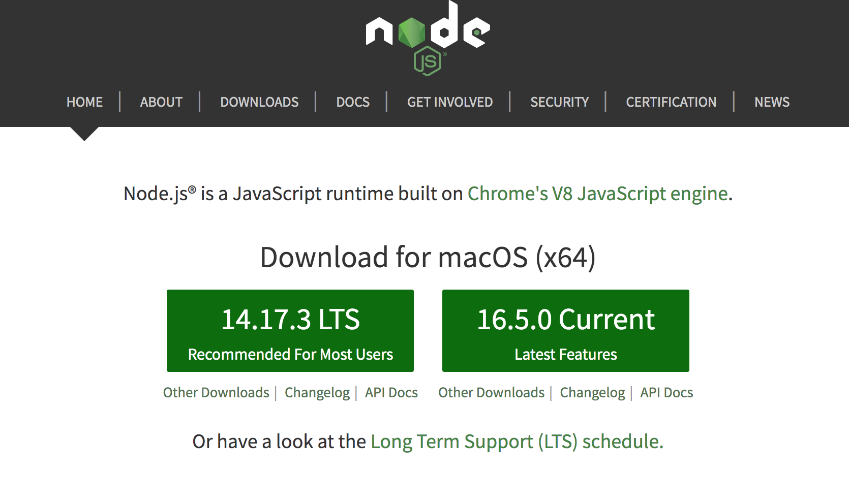Viewport: 849px width, 504px height.
Task: Open the Security nav link
Action: [559, 102]
